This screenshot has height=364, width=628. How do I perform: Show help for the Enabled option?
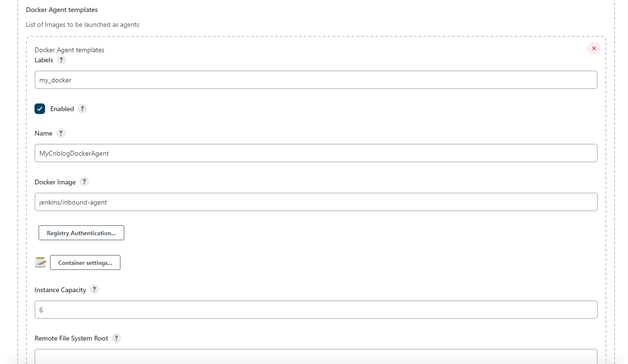[x=82, y=109]
